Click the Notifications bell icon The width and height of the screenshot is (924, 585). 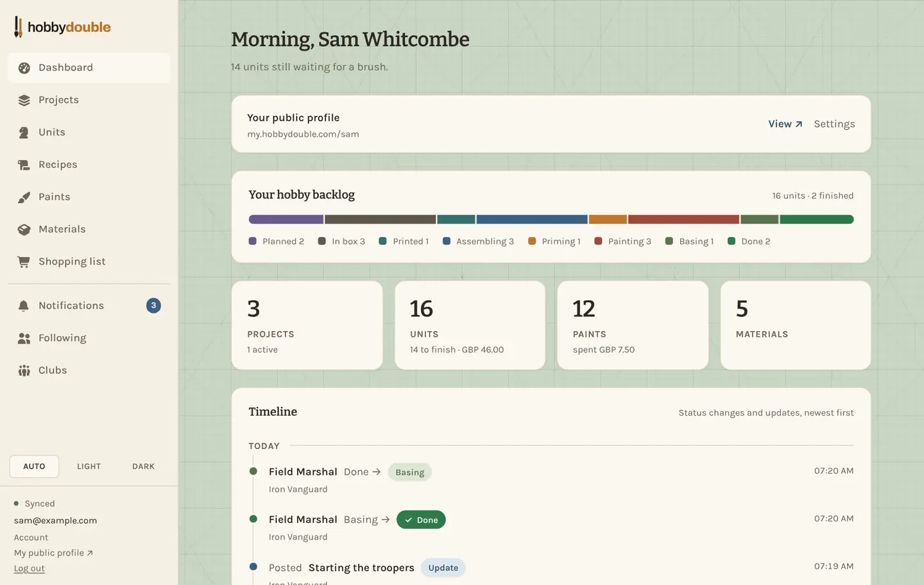pos(24,306)
